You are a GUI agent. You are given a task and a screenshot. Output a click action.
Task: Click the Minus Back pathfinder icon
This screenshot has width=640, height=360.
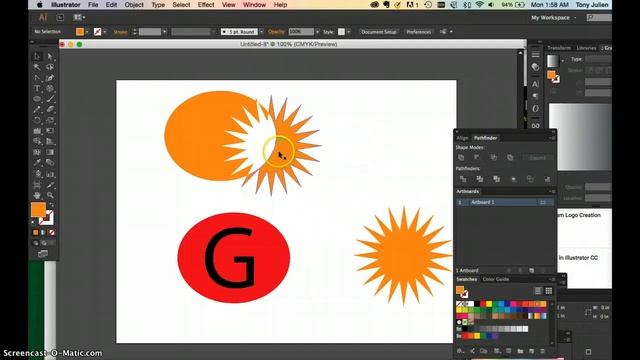[547, 179]
